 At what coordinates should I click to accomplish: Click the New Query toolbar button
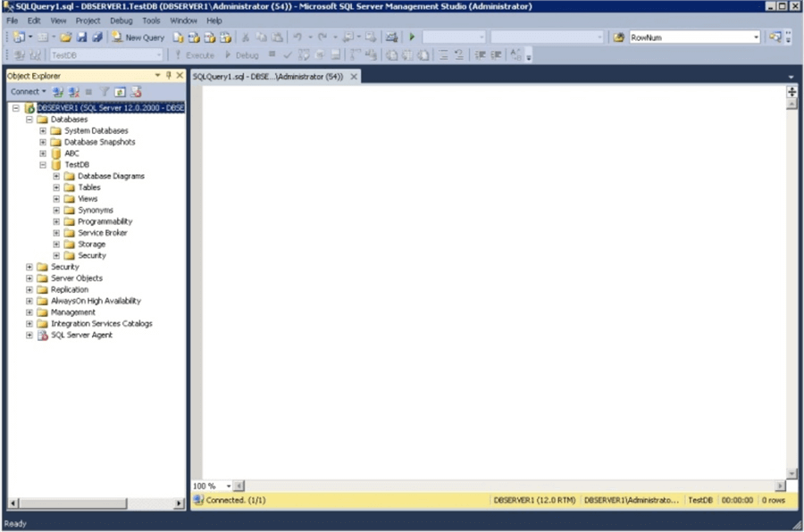pos(138,37)
